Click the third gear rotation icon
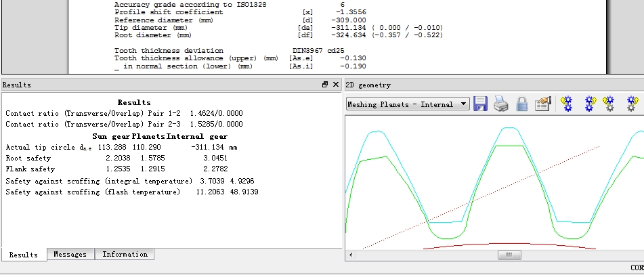Screen dimensions: 644x277 (609, 104)
